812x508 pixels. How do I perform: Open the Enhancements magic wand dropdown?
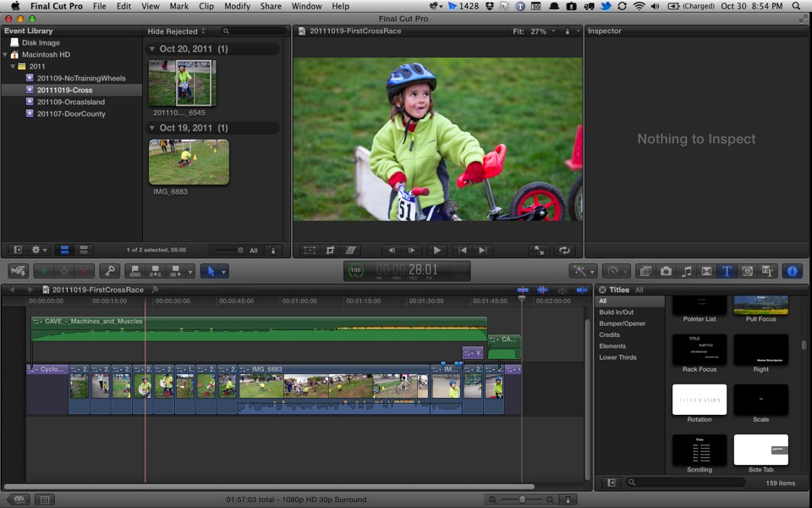click(x=584, y=271)
